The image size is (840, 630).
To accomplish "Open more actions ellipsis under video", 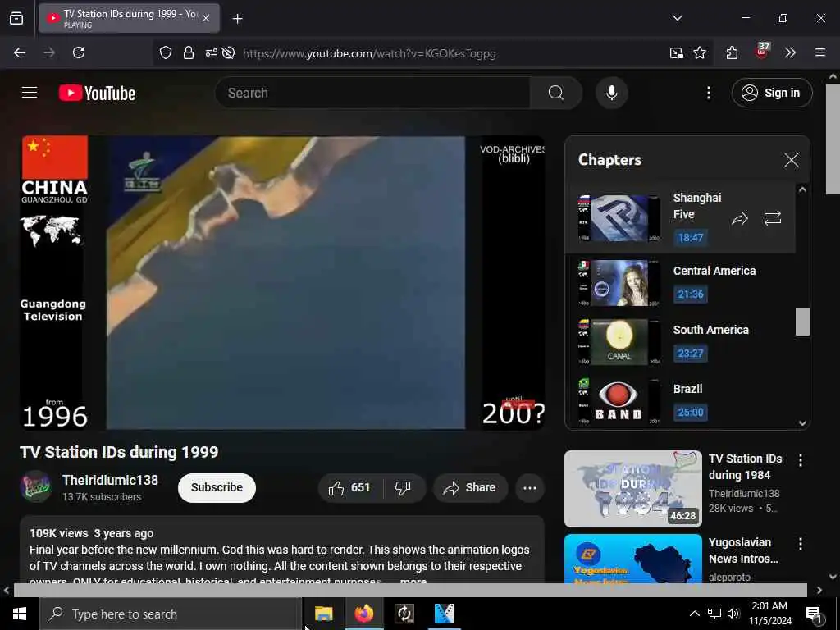I will pos(529,487).
